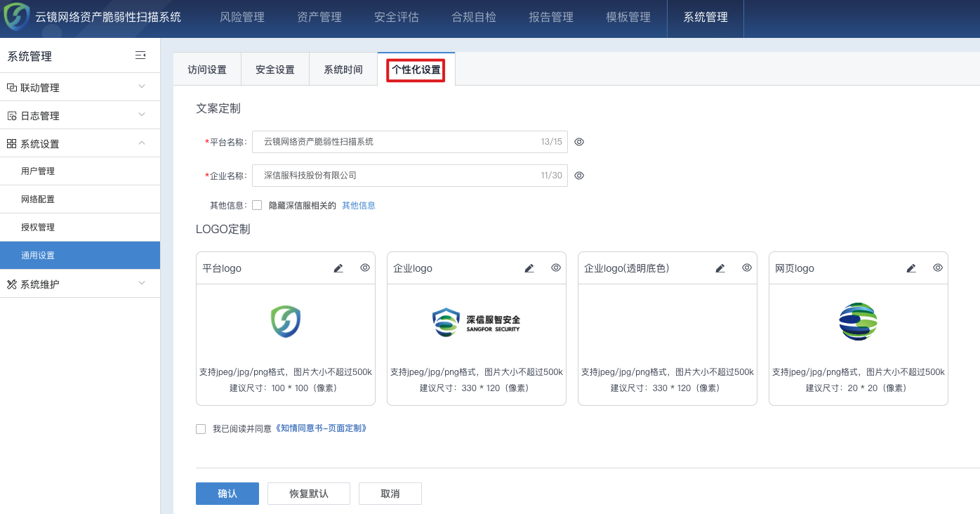Click the 网页logo globe thumbnail
The image size is (980, 514).
click(859, 322)
